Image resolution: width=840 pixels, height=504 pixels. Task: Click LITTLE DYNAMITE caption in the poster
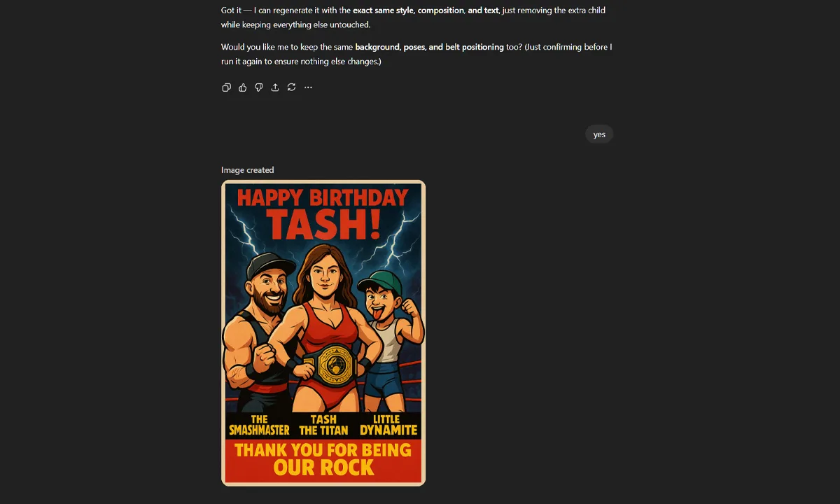pos(388,425)
